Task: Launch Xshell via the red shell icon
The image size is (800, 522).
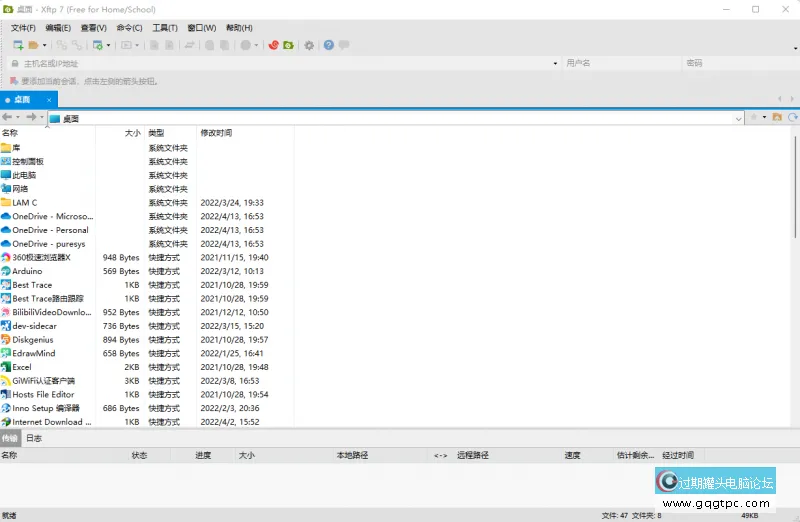Action: click(274, 45)
